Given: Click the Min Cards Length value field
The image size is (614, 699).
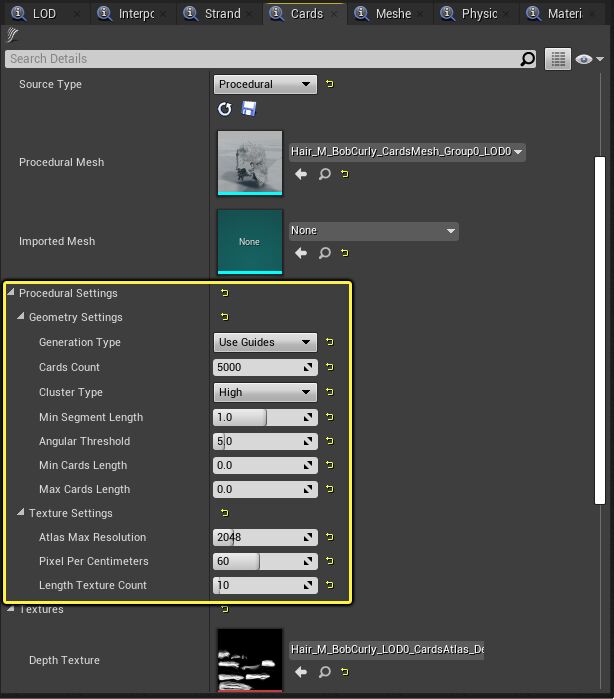Looking at the screenshot, I should (x=265, y=465).
